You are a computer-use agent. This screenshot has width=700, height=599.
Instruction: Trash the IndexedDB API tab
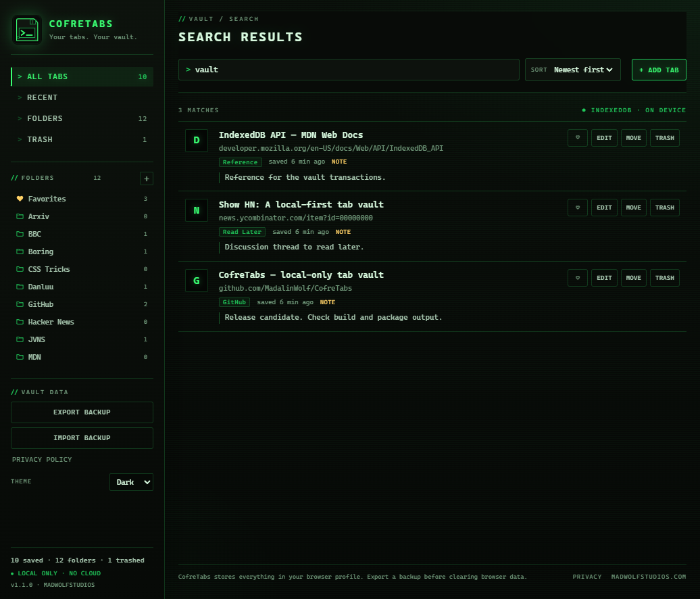point(665,138)
